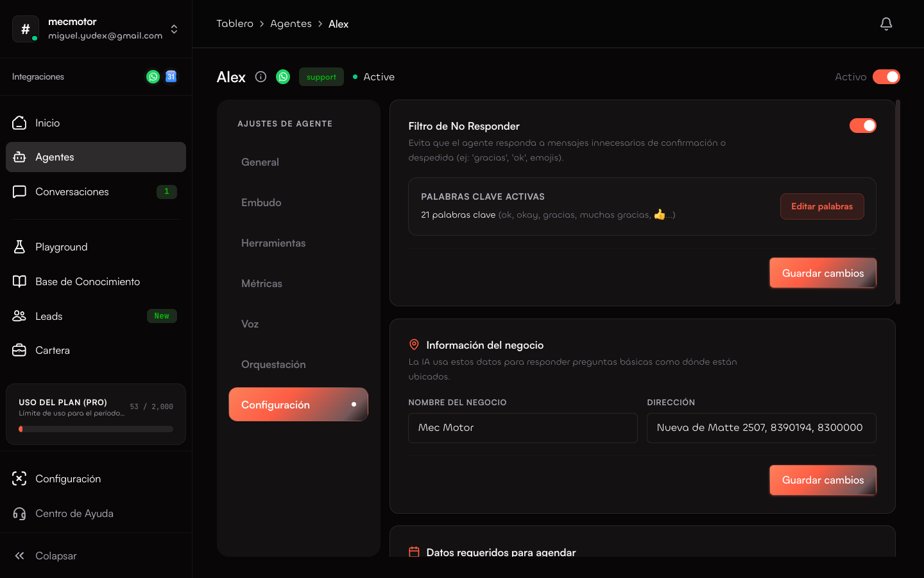Click the Colapsar double-chevron icon
This screenshot has height=578, width=924.
[19, 556]
